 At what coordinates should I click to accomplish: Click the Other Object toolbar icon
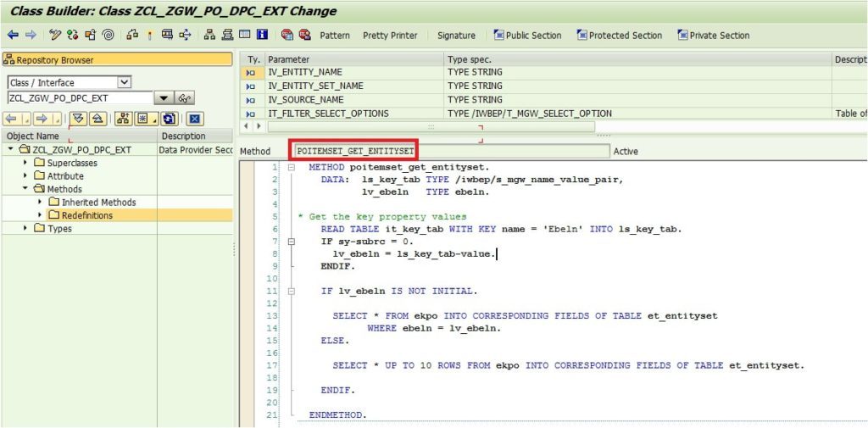point(90,35)
